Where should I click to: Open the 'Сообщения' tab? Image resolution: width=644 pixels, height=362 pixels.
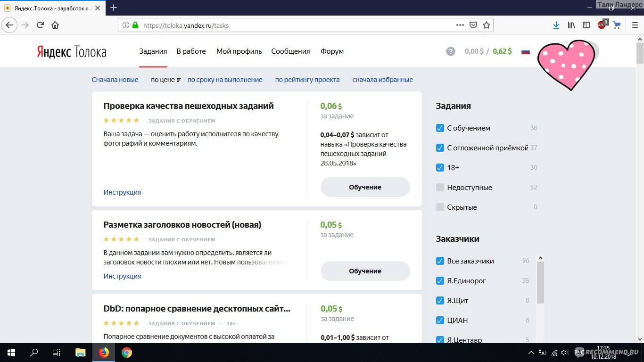290,51
